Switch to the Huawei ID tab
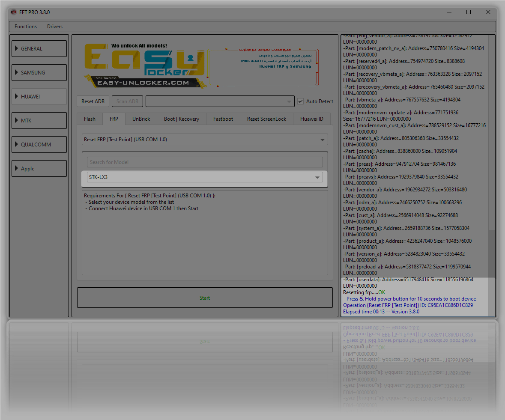The image size is (505, 420). 311,119
